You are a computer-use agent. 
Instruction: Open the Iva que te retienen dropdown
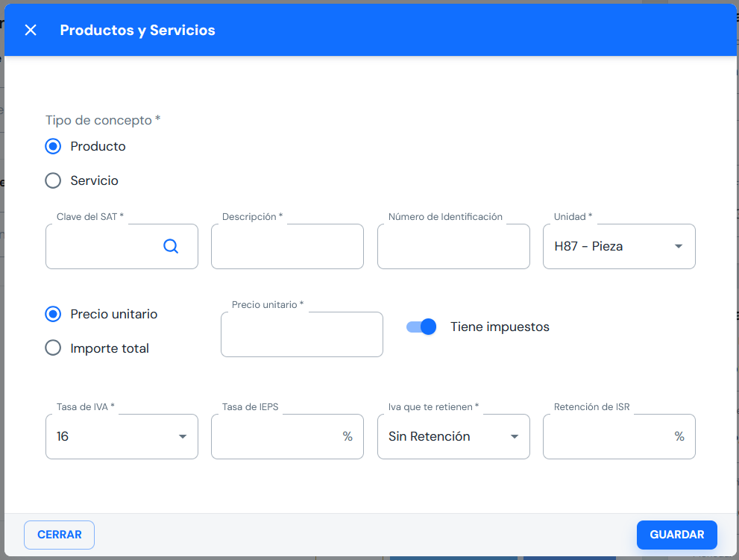tap(444, 436)
